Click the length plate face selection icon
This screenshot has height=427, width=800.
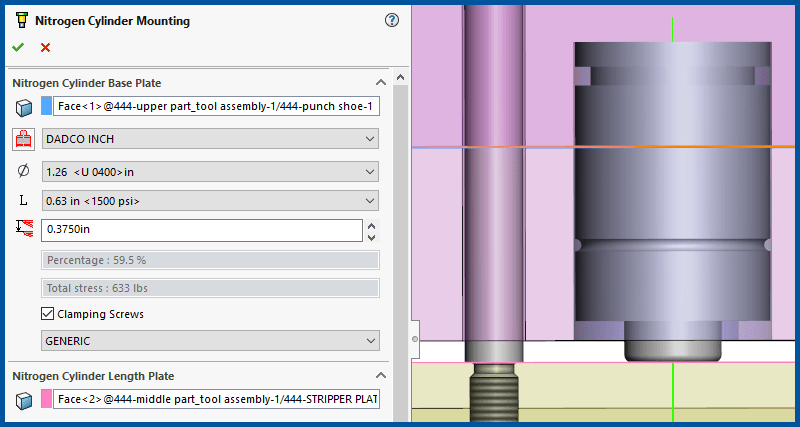point(23,400)
